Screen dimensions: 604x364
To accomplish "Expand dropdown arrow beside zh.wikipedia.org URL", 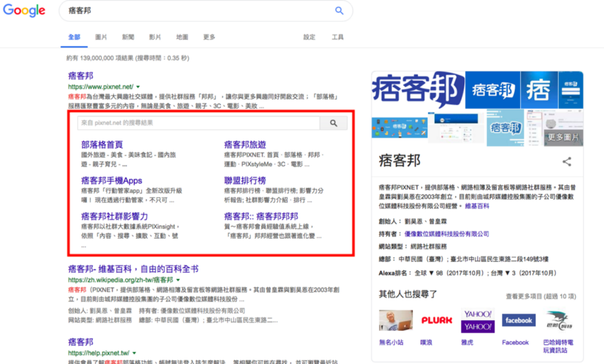I will click(178, 280).
